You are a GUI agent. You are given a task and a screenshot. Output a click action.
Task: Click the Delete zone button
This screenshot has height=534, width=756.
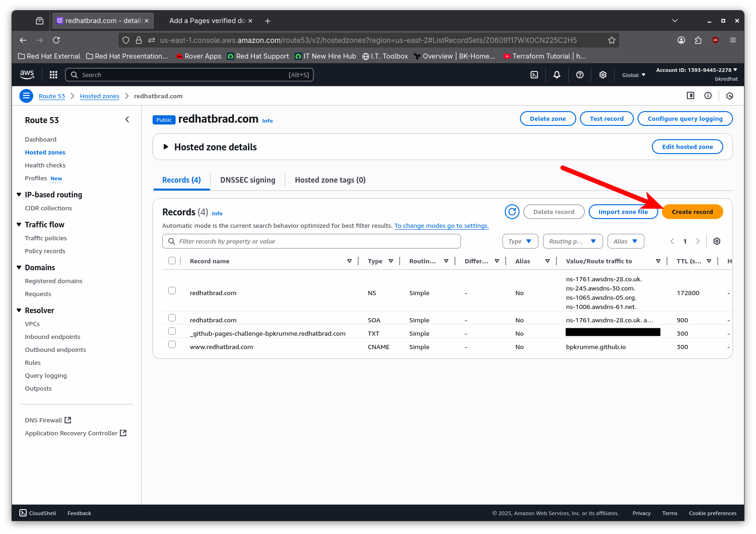pos(548,119)
